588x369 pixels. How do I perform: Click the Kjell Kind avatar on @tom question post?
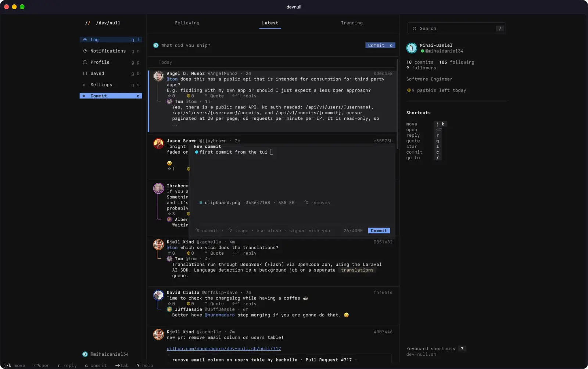pos(158,244)
